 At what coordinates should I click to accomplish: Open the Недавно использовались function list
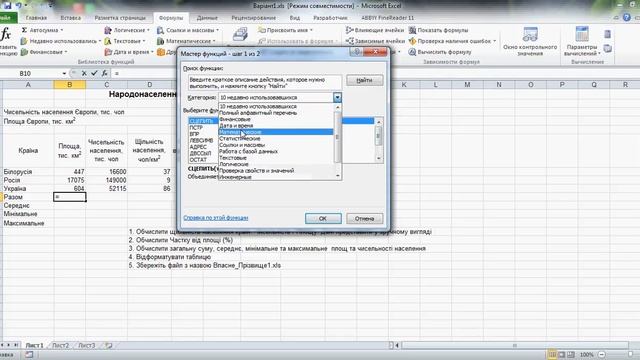pyautogui.click(x=60, y=41)
